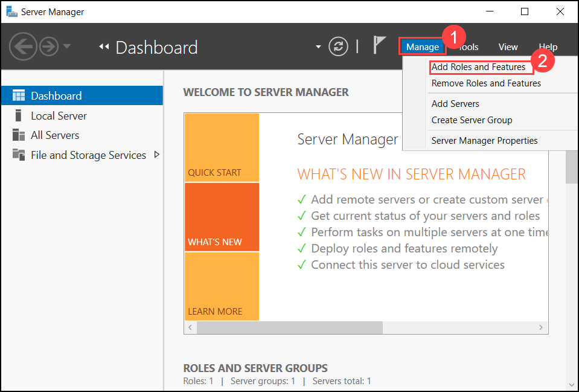Open the navigation history dropdown arrow
Viewport: 579px width, 392px height.
67,46
